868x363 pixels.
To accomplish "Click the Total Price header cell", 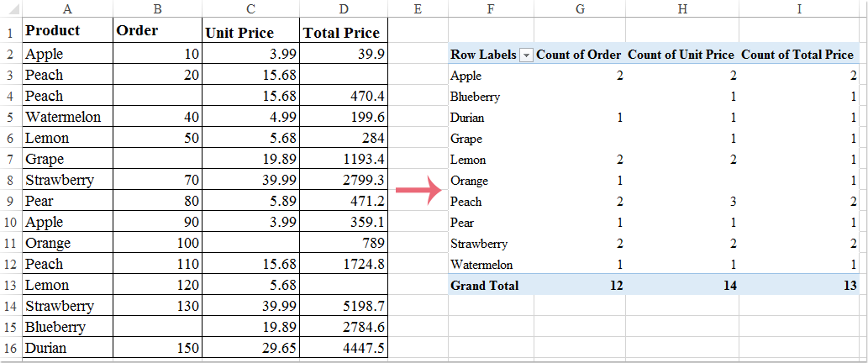I will 341,33.
